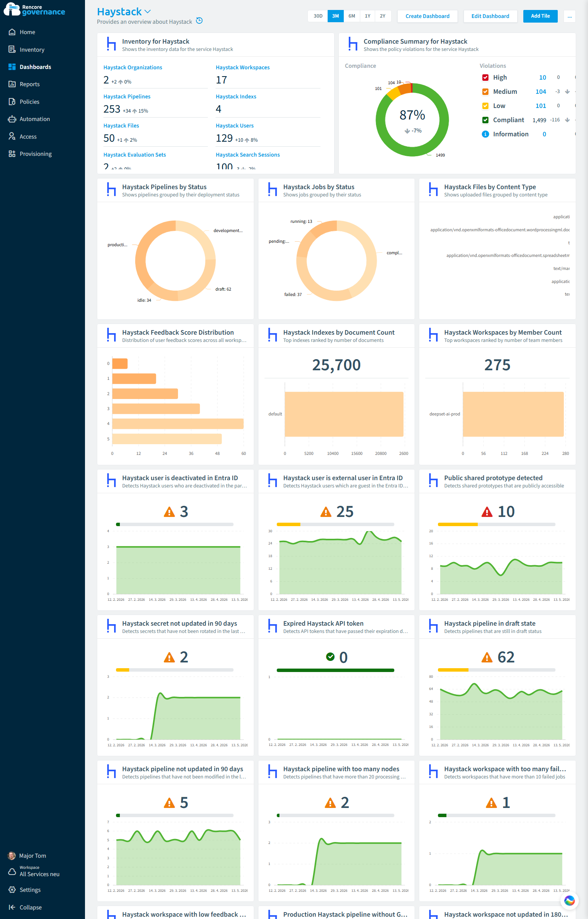Click red alert icon beside prototype count 10

[x=487, y=512]
